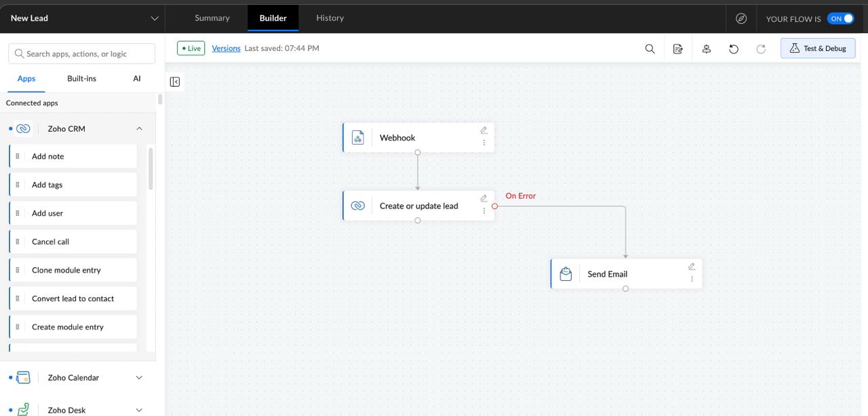Screen dimensions: 868x416
Task: Click the On Error label
Action: click(x=520, y=196)
